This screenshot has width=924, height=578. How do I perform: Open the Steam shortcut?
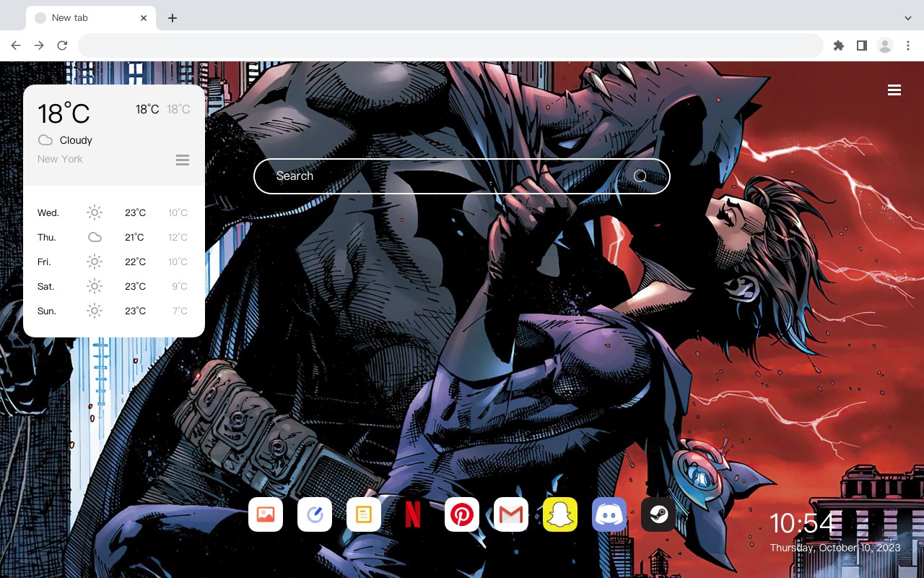click(658, 514)
